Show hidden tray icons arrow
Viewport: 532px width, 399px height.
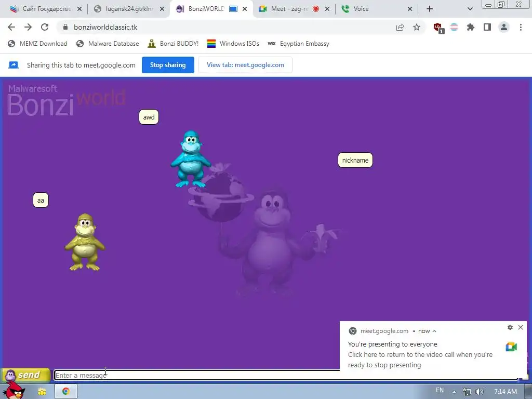pyautogui.click(x=454, y=392)
